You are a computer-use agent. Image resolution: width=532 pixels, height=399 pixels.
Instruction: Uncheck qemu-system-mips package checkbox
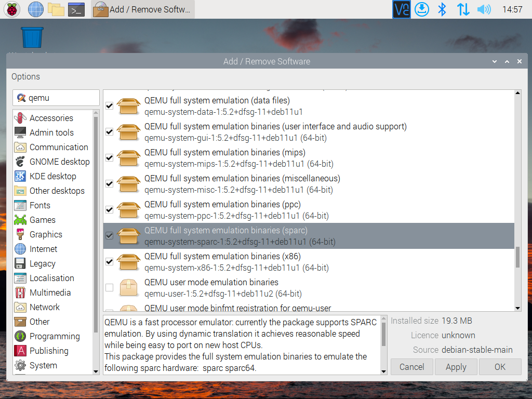(x=109, y=158)
